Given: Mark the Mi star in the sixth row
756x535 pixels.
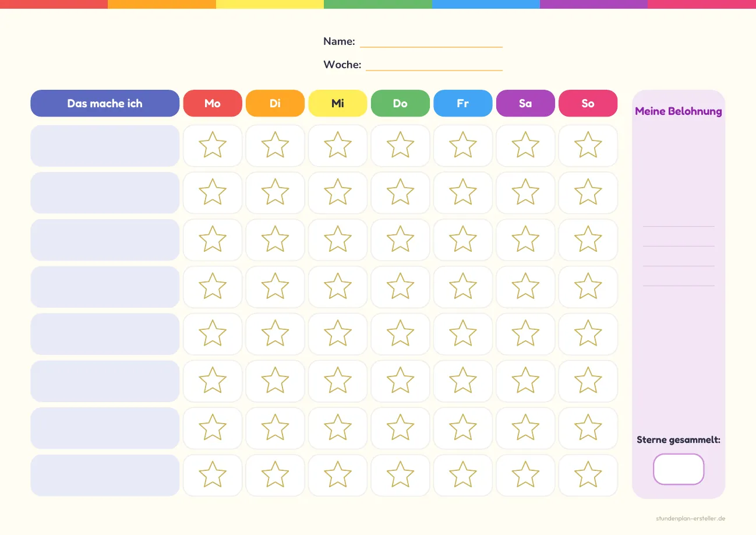Looking at the screenshot, I should tap(338, 381).
